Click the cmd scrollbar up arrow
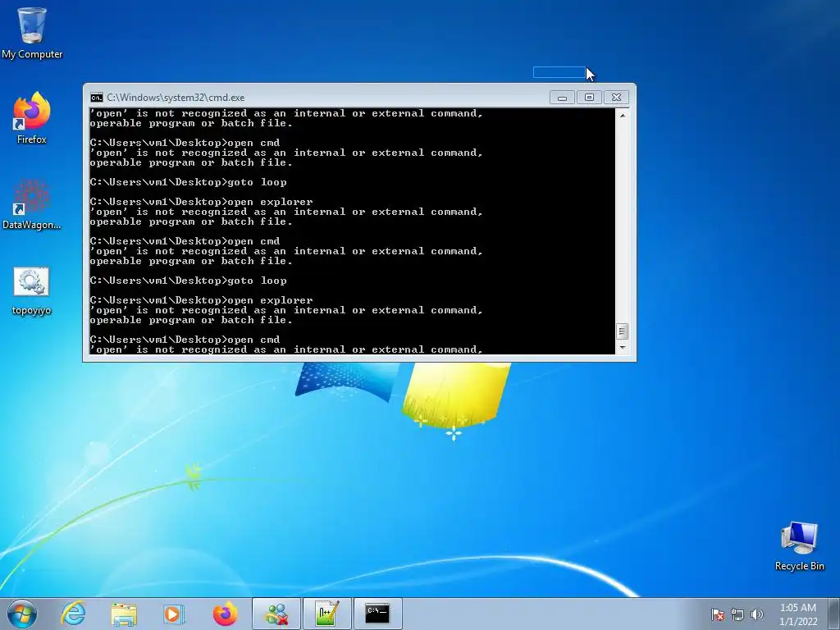Image resolution: width=840 pixels, height=630 pixels. click(623, 115)
